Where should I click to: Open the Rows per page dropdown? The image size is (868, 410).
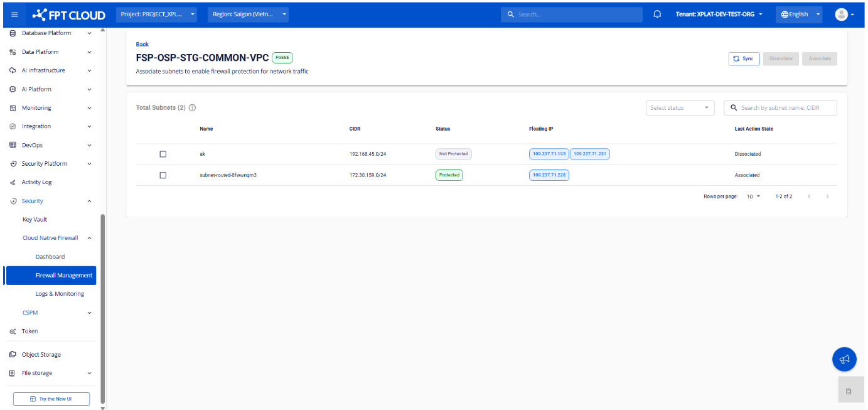pos(753,197)
